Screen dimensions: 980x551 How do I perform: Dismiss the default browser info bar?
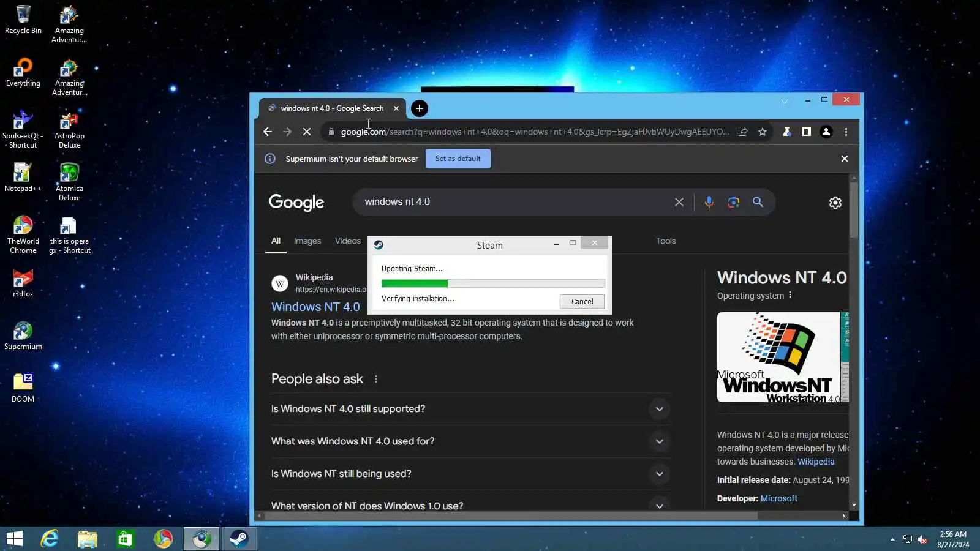(x=845, y=159)
